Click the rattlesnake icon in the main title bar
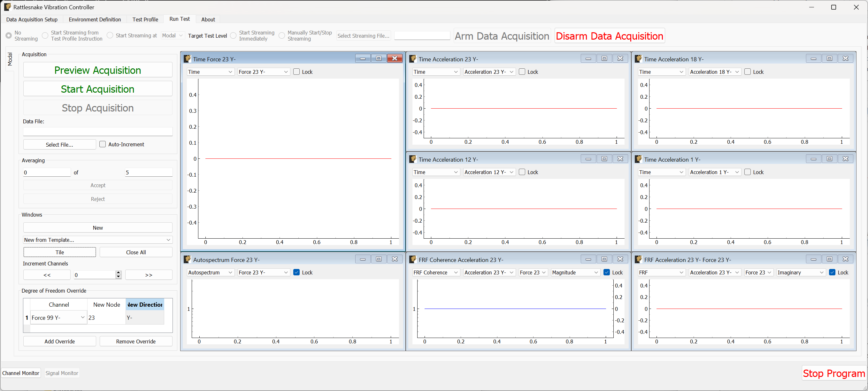 coord(7,7)
